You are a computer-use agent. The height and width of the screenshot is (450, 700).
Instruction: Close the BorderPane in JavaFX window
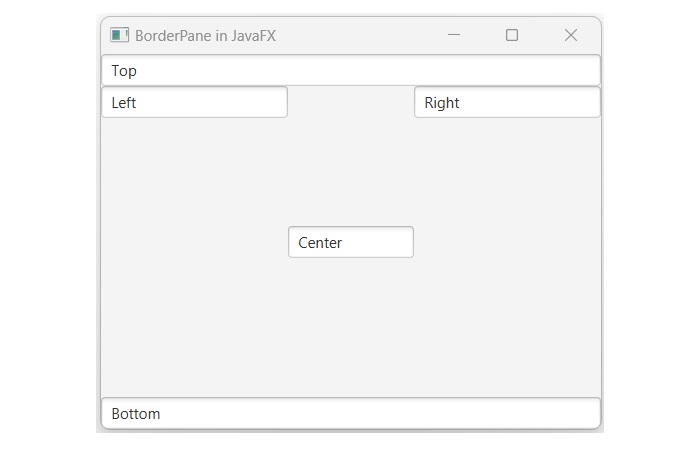click(571, 35)
